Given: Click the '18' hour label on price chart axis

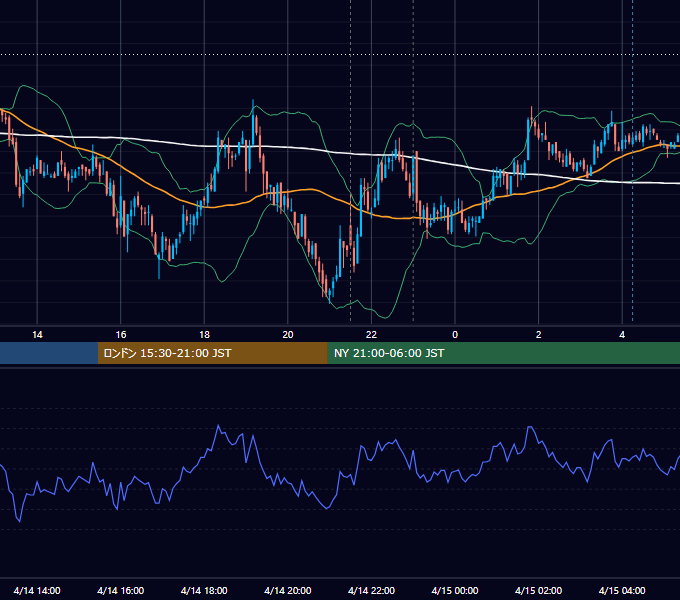Looking at the screenshot, I should point(204,335).
